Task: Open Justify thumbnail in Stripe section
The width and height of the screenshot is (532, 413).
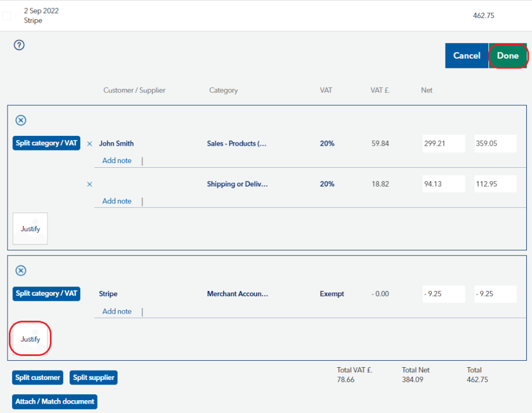Action: pyautogui.click(x=30, y=339)
